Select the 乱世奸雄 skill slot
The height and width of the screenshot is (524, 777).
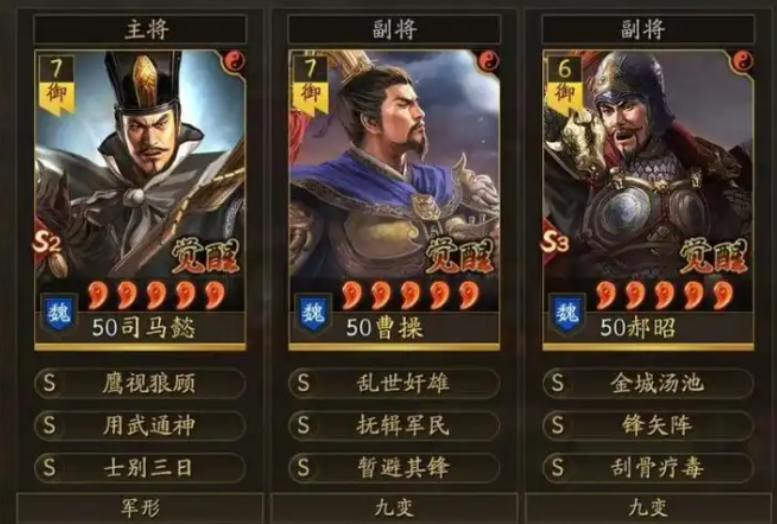coord(394,383)
